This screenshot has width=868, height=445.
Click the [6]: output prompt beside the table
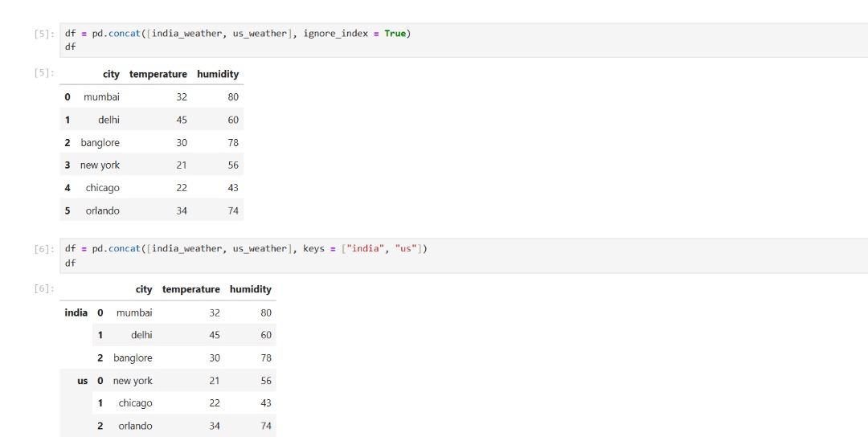(44, 288)
